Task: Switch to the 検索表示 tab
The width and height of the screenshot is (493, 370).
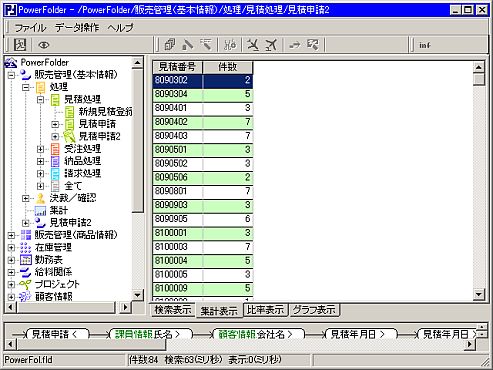Action: [173, 310]
